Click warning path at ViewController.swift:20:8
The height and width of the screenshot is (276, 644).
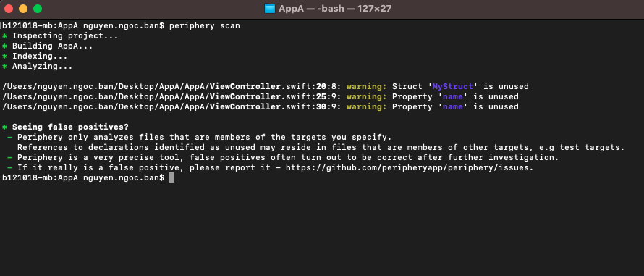click(171, 86)
